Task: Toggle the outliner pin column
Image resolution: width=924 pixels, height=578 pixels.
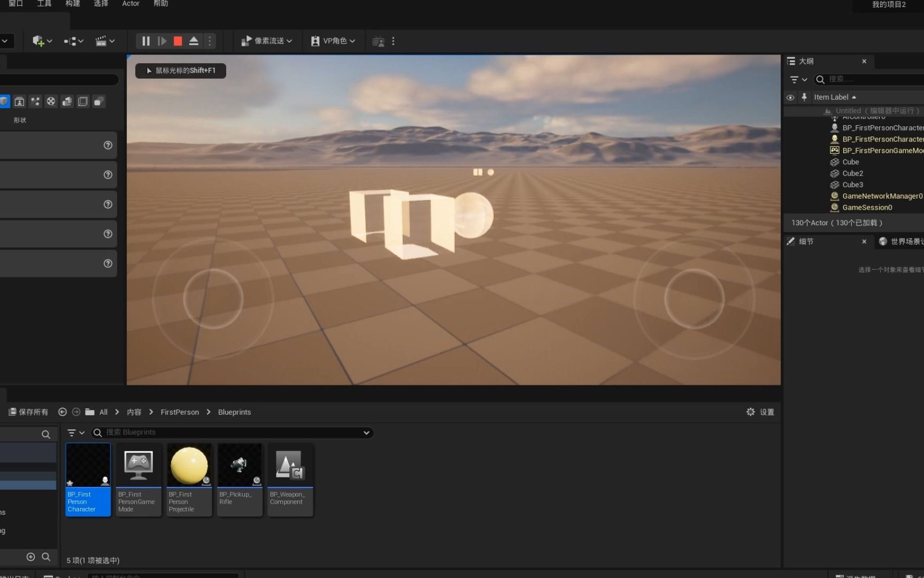Action: coord(804,97)
